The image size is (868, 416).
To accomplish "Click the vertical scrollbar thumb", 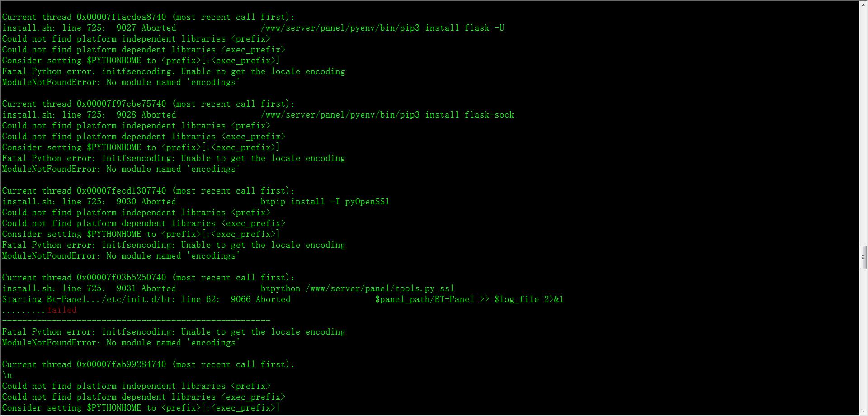I will click(863, 257).
